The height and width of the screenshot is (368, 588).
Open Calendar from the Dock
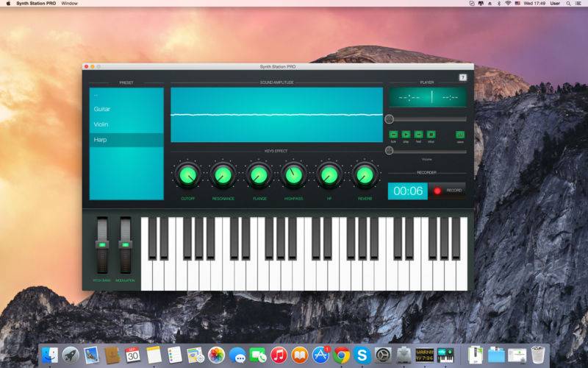[132, 355]
